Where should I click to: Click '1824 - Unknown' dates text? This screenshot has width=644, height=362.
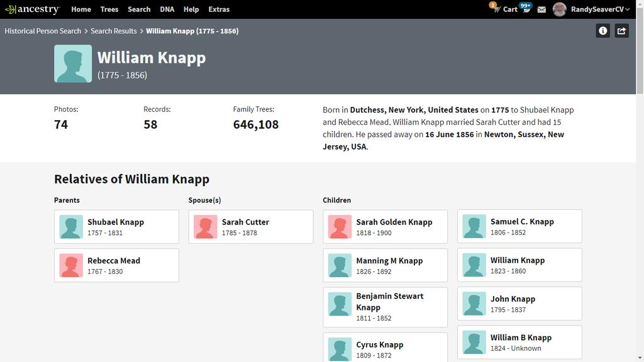tap(516, 348)
